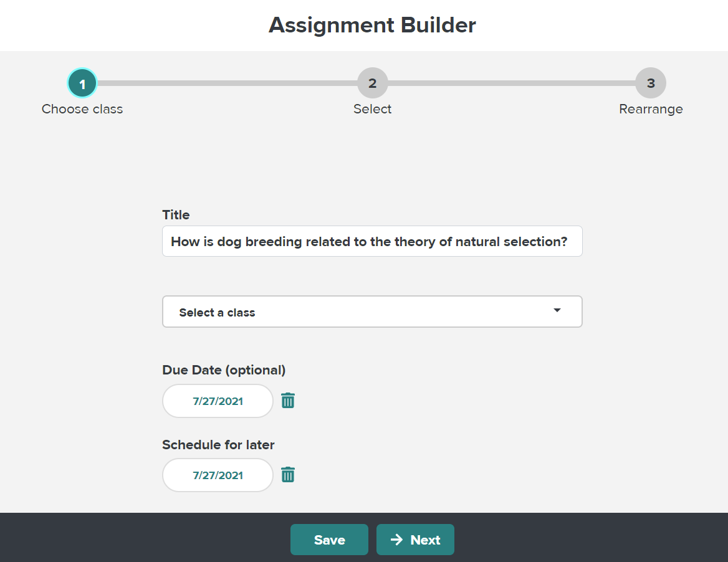Clear the Schedule for later date
Viewport: 728px width, 562px height.
click(288, 475)
